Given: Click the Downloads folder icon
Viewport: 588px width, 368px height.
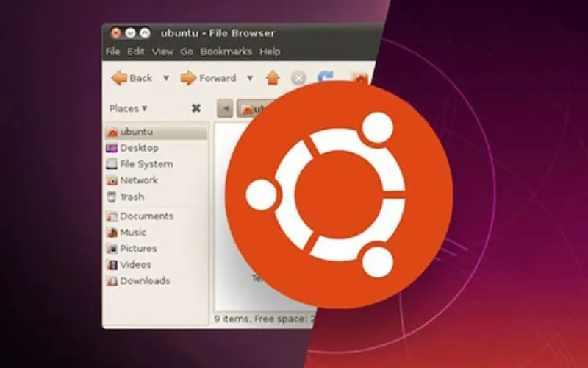Looking at the screenshot, I should pos(112,281).
